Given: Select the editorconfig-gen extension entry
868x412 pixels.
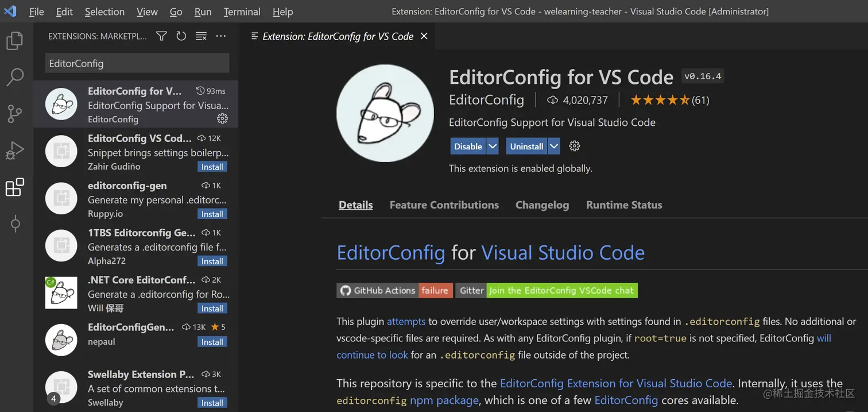Looking at the screenshot, I should pyautogui.click(x=136, y=198).
